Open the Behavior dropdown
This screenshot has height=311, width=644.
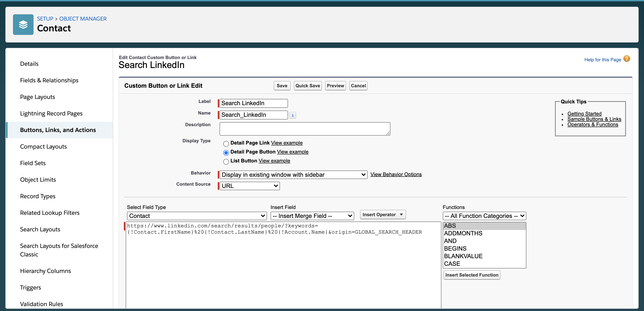tap(293, 175)
